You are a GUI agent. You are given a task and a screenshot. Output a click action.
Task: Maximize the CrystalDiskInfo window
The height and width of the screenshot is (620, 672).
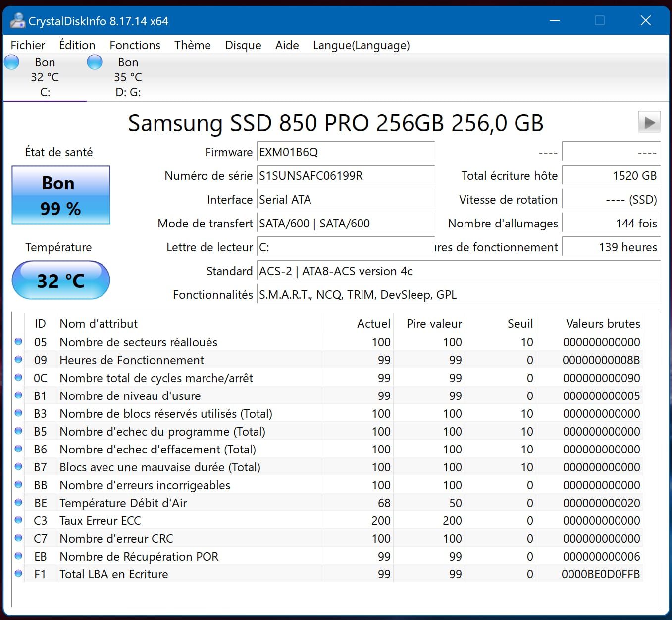pos(599,20)
